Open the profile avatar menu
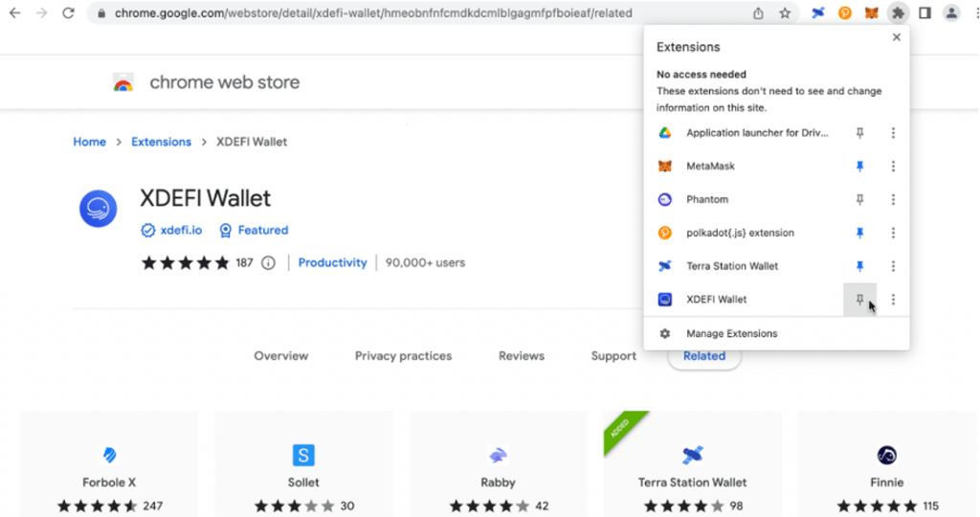The width and height of the screenshot is (980, 517). click(x=951, y=13)
